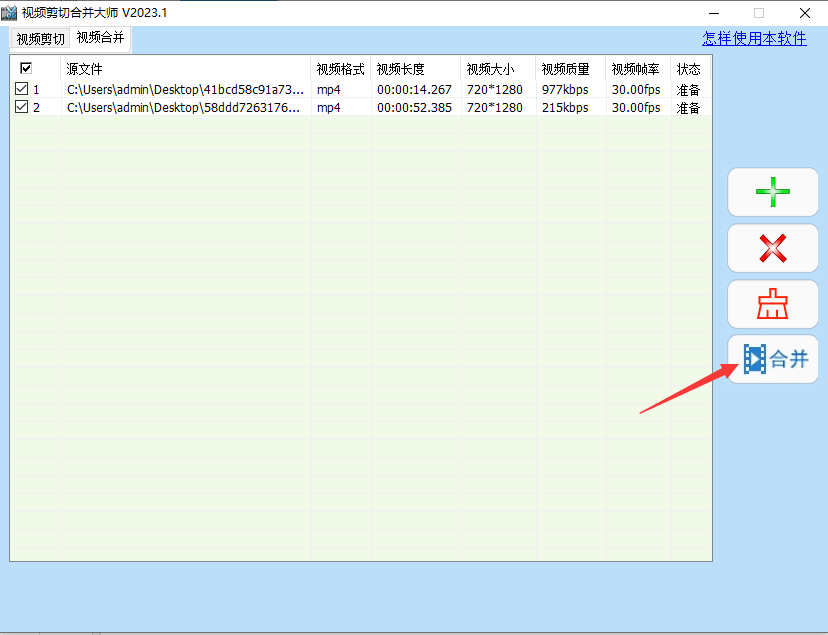Clear the list with the broom icon
The height and width of the screenshot is (635, 828).
pos(772,304)
